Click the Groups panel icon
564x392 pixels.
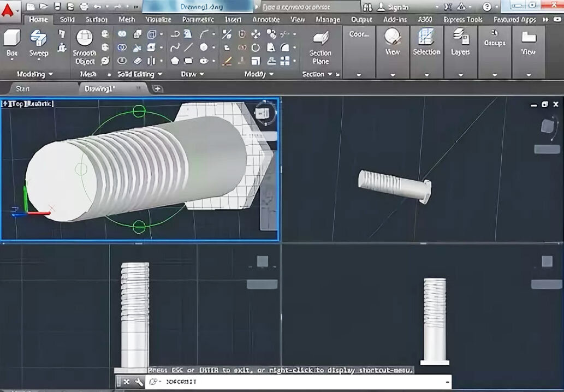coord(495,33)
